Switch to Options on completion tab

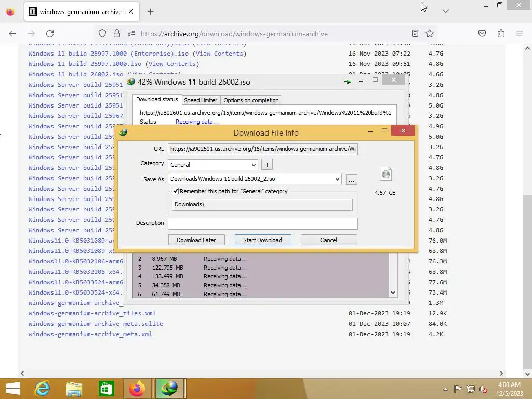tap(251, 100)
